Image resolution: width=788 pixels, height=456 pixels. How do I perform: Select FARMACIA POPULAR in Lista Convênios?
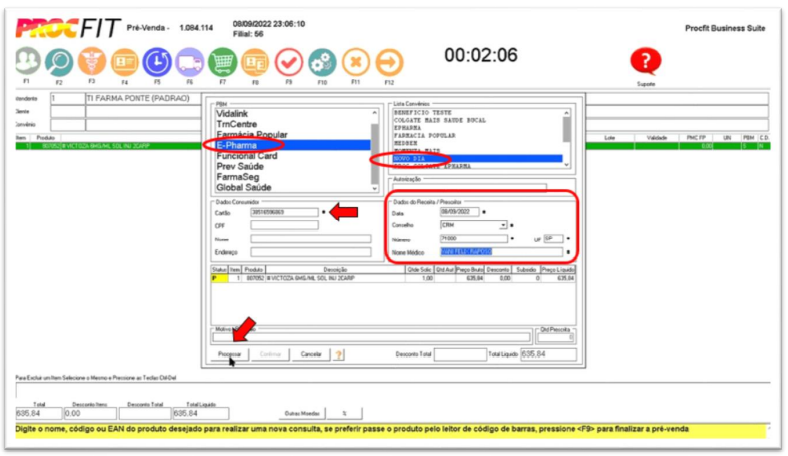tap(477, 135)
